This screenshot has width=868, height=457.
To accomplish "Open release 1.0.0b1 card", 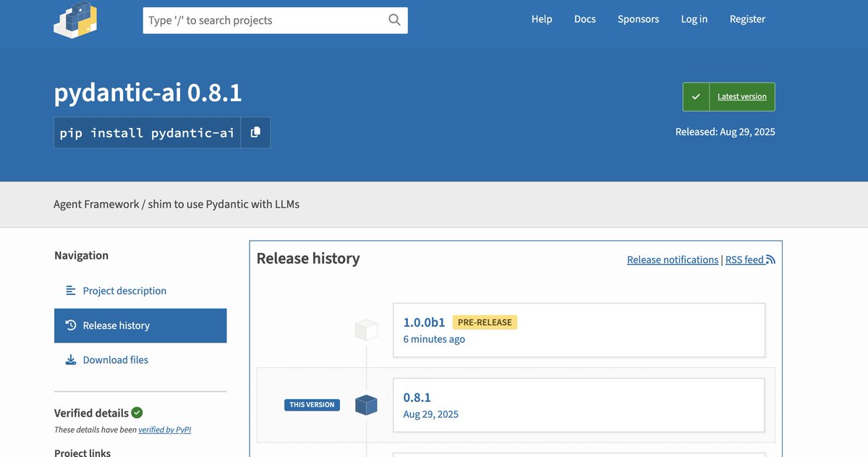I will click(x=579, y=330).
